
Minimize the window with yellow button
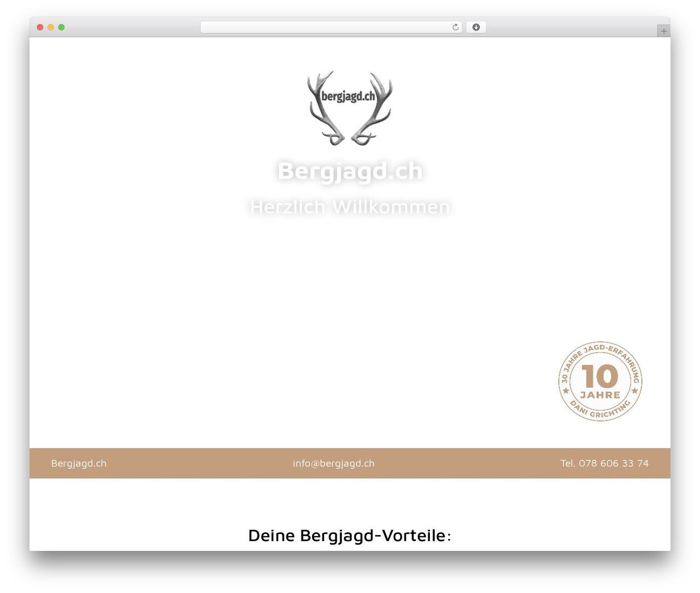coord(51,27)
